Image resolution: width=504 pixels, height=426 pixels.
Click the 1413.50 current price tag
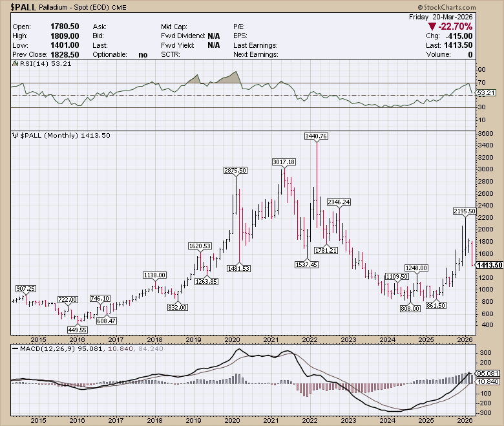click(x=489, y=265)
